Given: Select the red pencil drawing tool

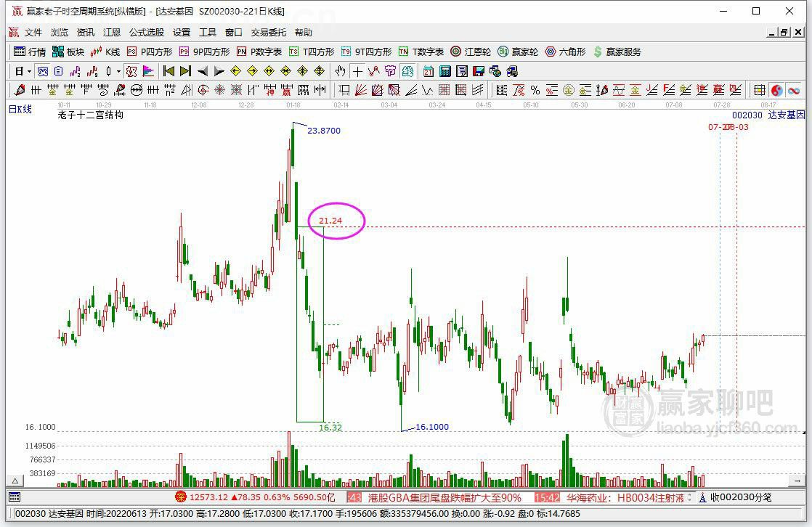Looking at the screenshot, I should click(19, 90).
